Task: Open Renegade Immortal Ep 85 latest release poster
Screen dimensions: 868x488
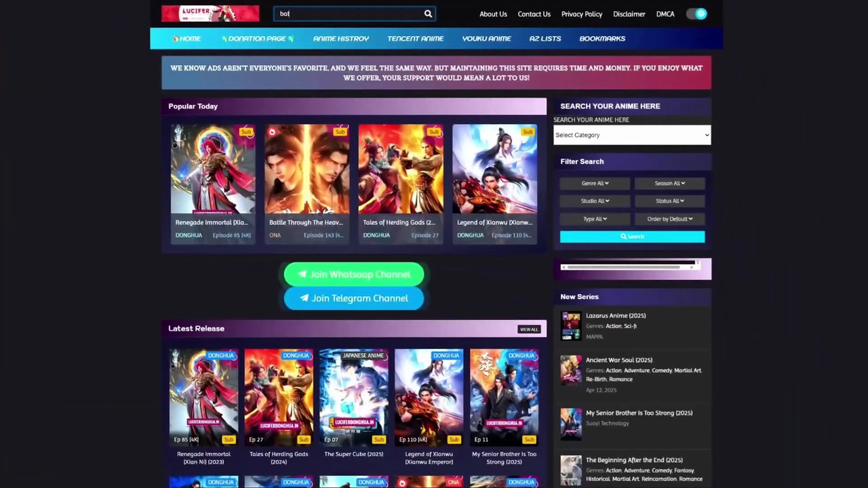Action: 203,397
